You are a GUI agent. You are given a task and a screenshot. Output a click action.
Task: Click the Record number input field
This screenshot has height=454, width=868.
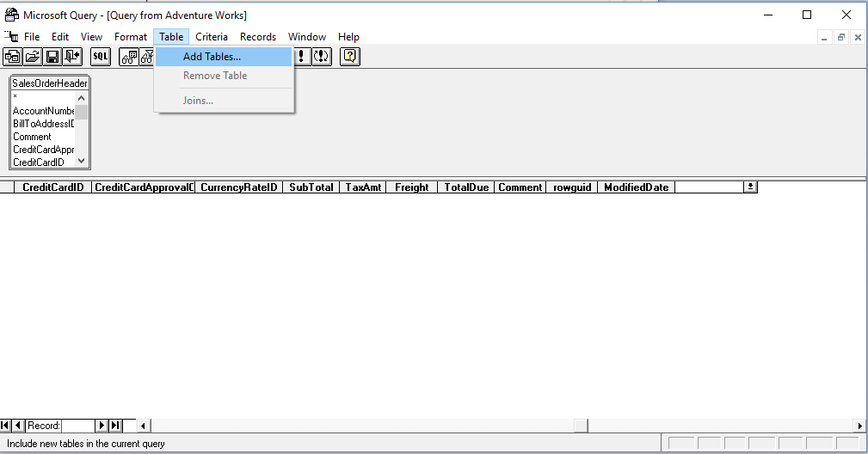[77, 426]
